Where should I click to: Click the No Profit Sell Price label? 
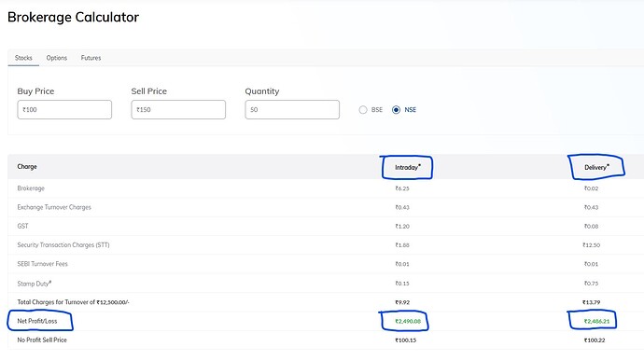42,340
